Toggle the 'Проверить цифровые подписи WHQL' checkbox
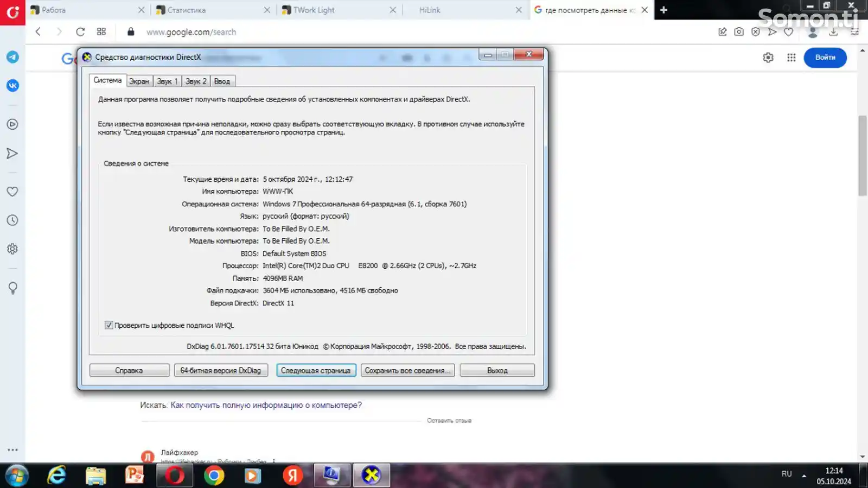868x488 pixels. pos(108,325)
